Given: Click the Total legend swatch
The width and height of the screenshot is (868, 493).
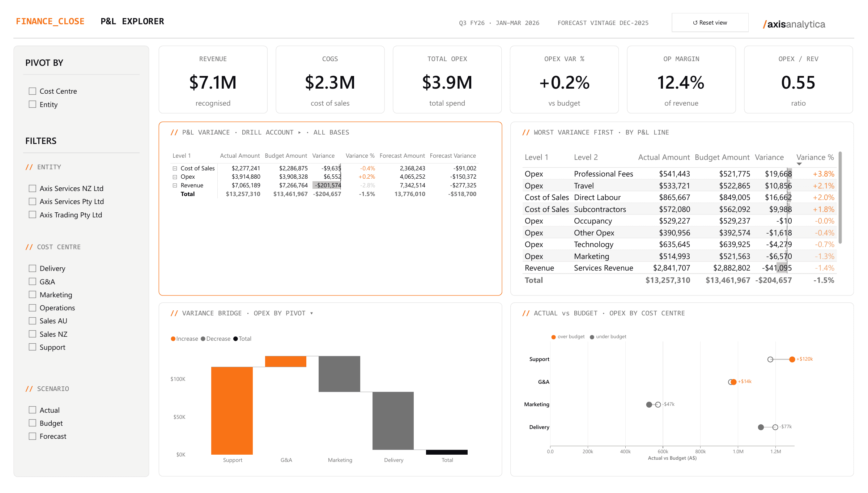Looking at the screenshot, I should click(236, 339).
